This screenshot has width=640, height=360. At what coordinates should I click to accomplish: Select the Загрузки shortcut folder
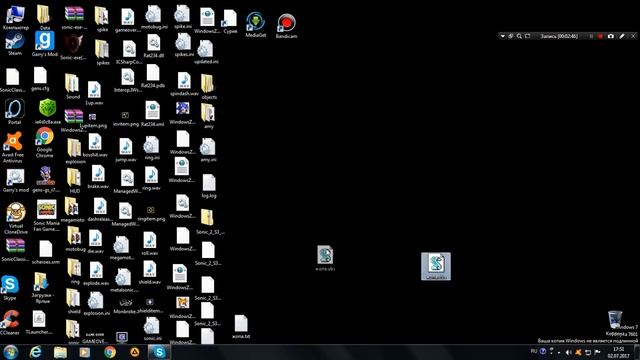pyautogui.click(x=42, y=288)
